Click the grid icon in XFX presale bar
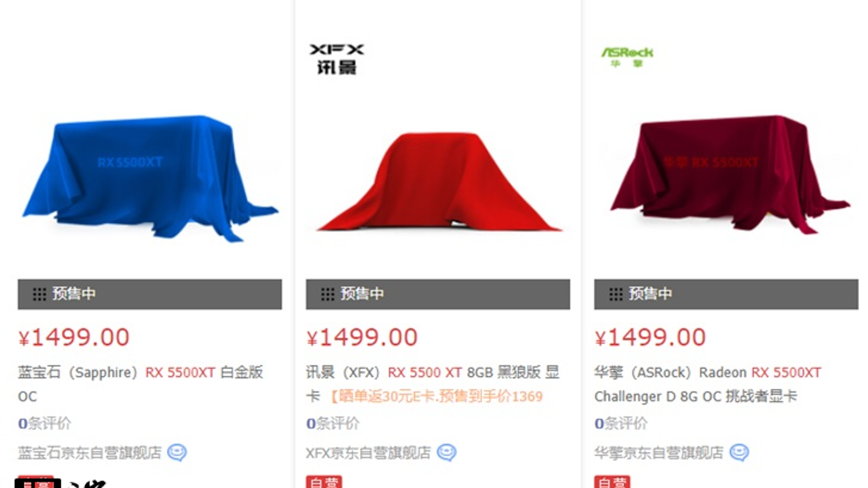This screenshot has height=488, width=868. (327, 294)
